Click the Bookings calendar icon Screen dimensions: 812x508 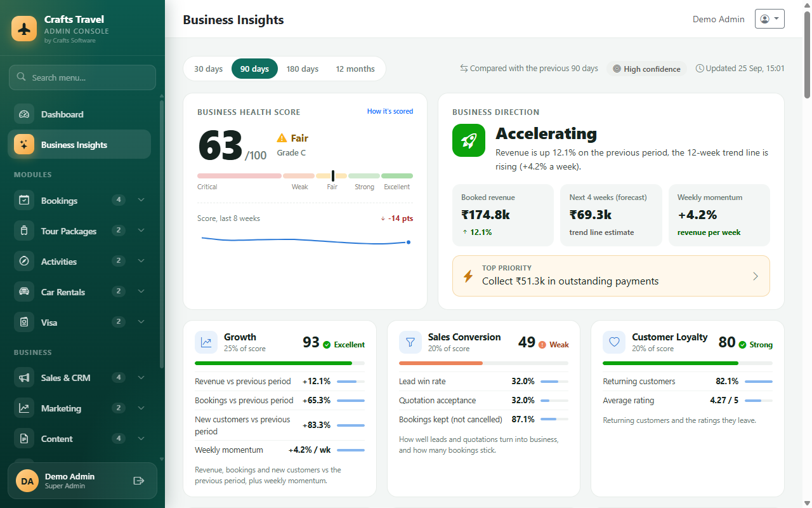tap(24, 201)
